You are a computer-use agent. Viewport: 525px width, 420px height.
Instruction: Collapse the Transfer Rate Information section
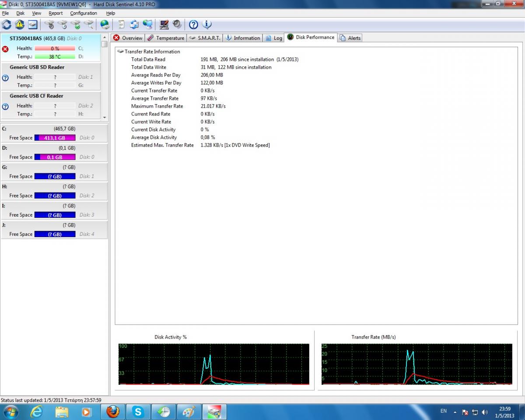point(120,52)
